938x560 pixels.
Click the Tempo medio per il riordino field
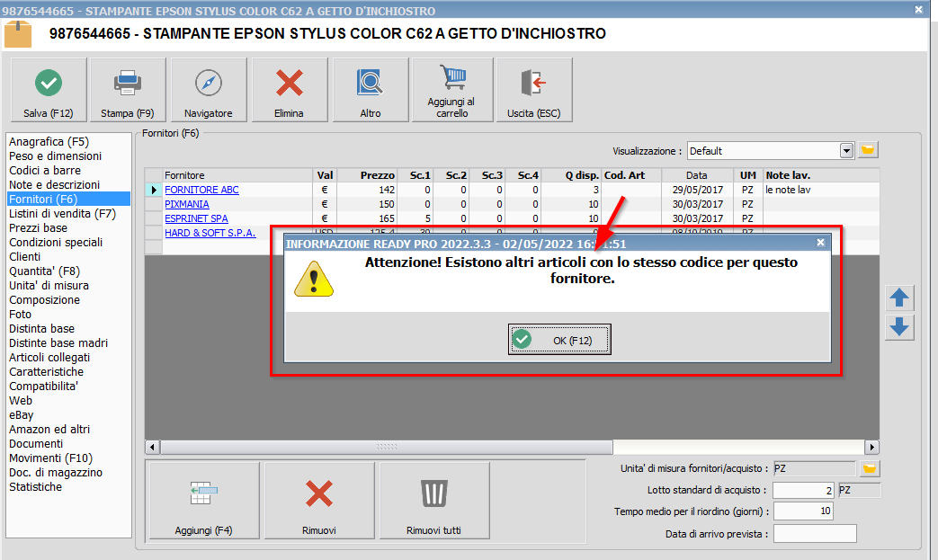(803, 511)
